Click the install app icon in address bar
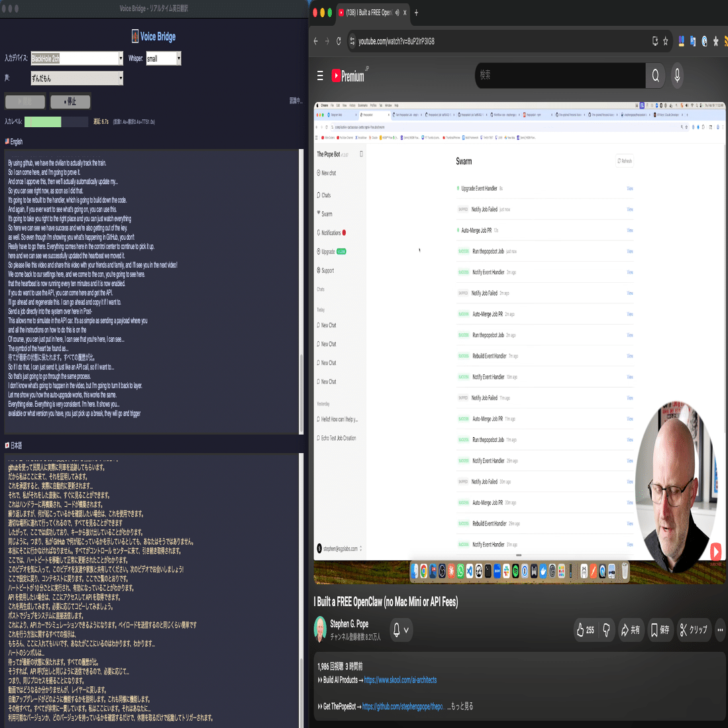Viewport: 728px width, 728px height. click(654, 41)
